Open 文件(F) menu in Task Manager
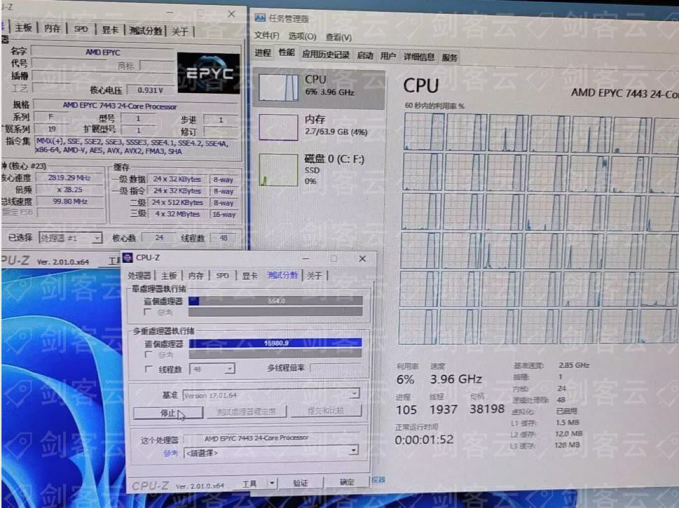This screenshot has height=509, width=679. click(266, 36)
